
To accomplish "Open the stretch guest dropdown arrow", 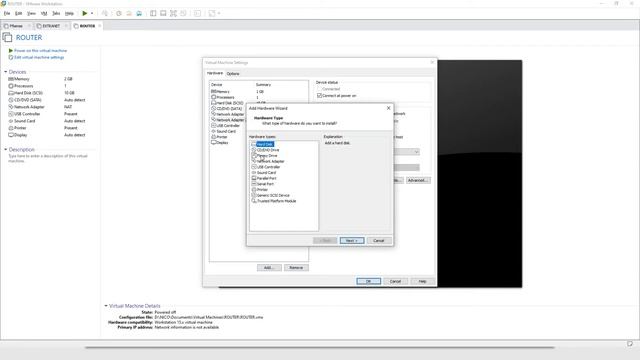I will 219,13.
